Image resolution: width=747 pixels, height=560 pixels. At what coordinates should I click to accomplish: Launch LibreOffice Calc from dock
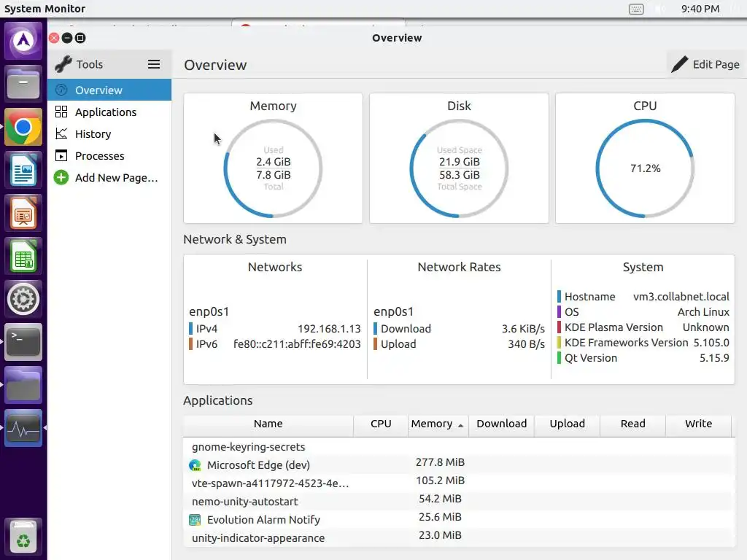tap(23, 256)
